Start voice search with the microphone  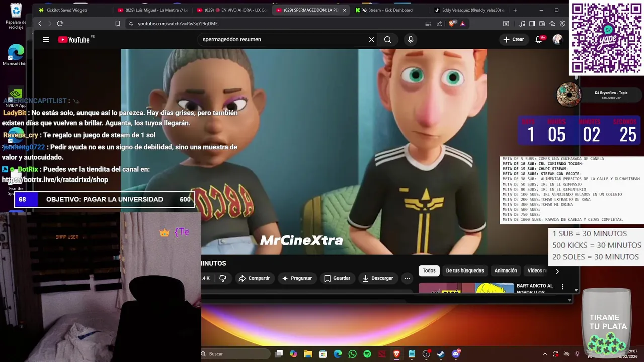click(411, 40)
